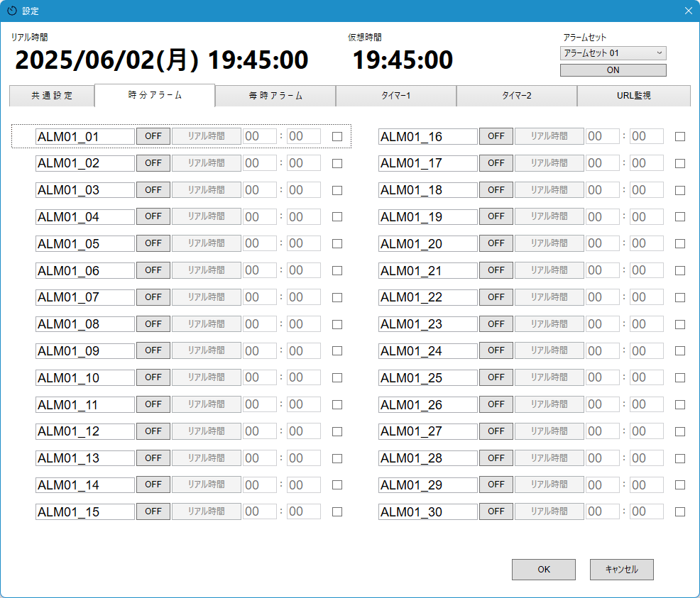700x598 pixels.
Task: Open the アラームセット 01 dropdown
Action: pos(612,52)
